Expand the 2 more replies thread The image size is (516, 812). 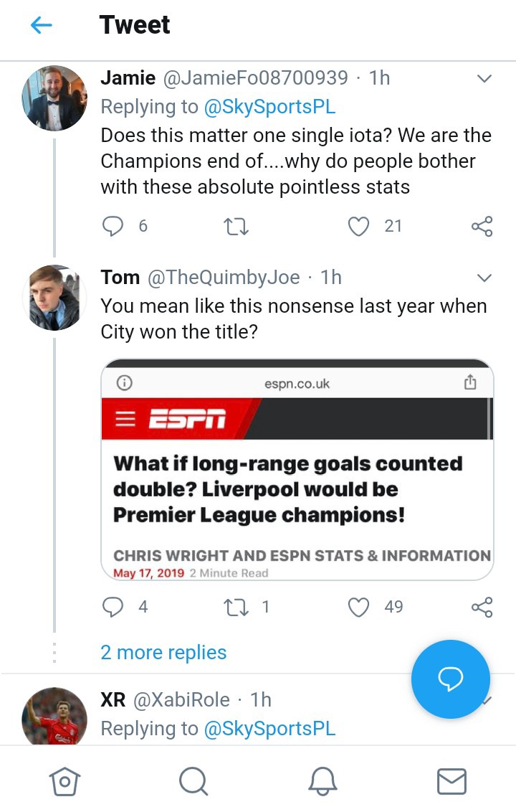tap(163, 652)
